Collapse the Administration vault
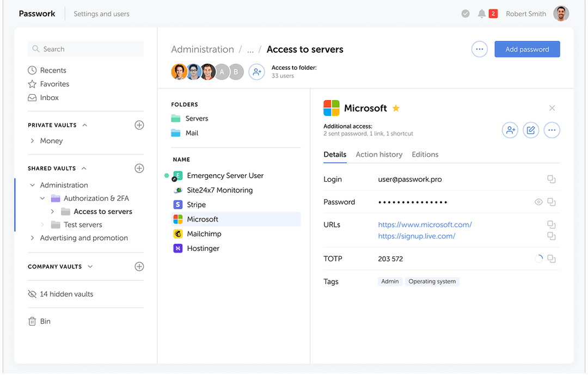588x375 pixels. pos(32,185)
